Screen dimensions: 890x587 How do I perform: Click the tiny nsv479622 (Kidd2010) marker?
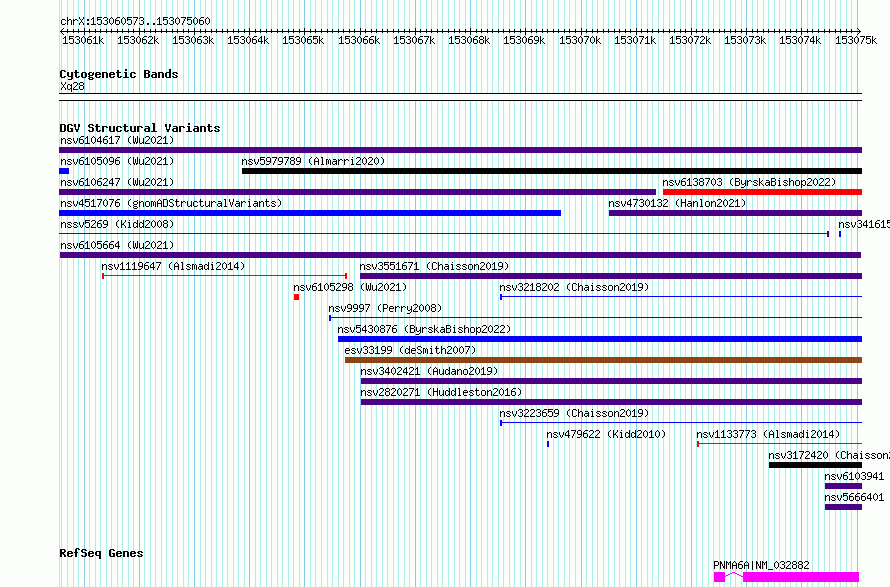tap(548, 444)
